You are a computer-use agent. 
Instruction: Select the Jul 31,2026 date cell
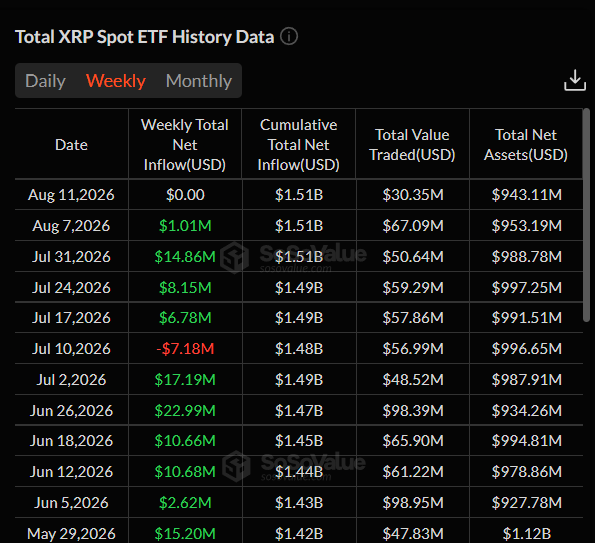pos(71,257)
